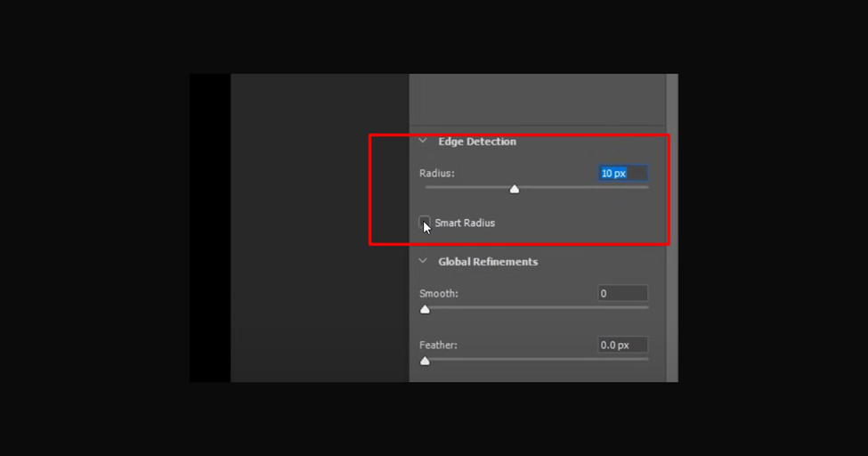Image resolution: width=868 pixels, height=456 pixels.
Task: Click the Global Refinements heading text
Action: tap(488, 262)
